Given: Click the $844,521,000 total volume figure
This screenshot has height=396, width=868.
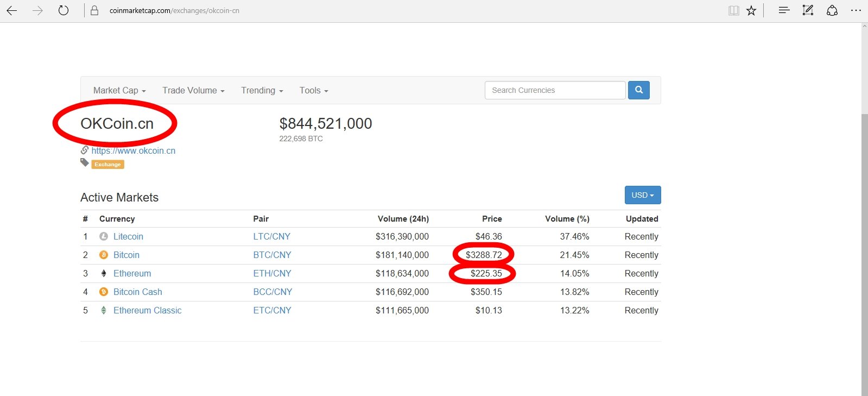Looking at the screenshot, I should point(326,124).
